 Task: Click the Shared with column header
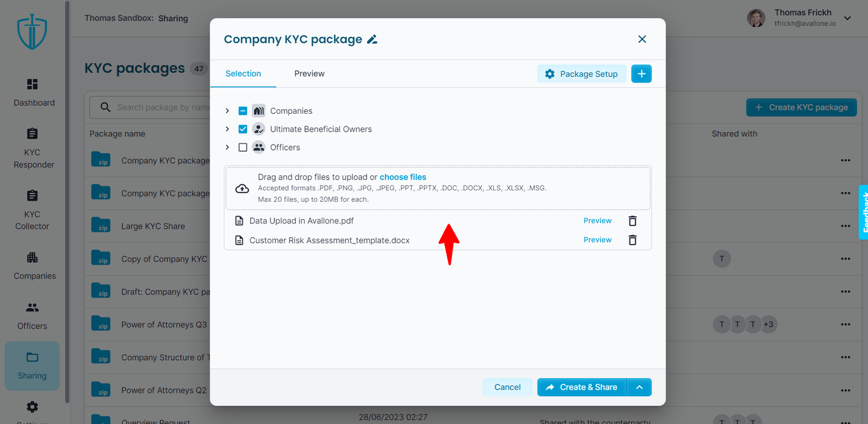pos(734,134)
